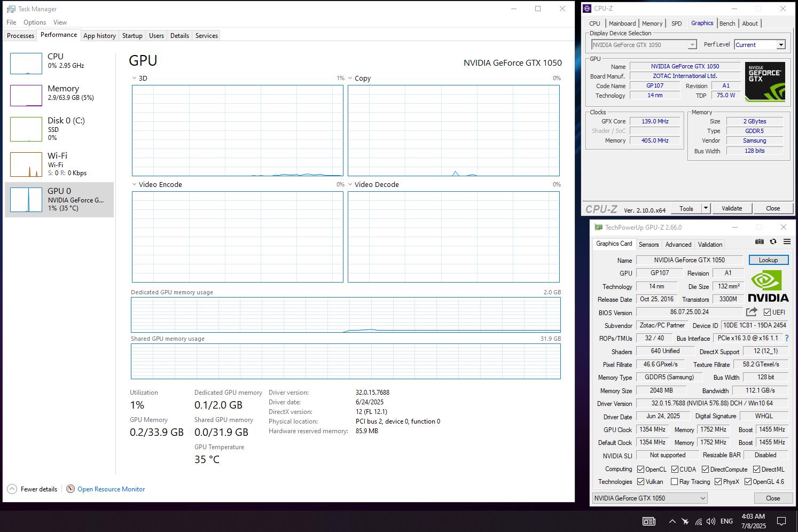Toggle PhysX checkbox
Screen dimensions: 798x532
718,482
